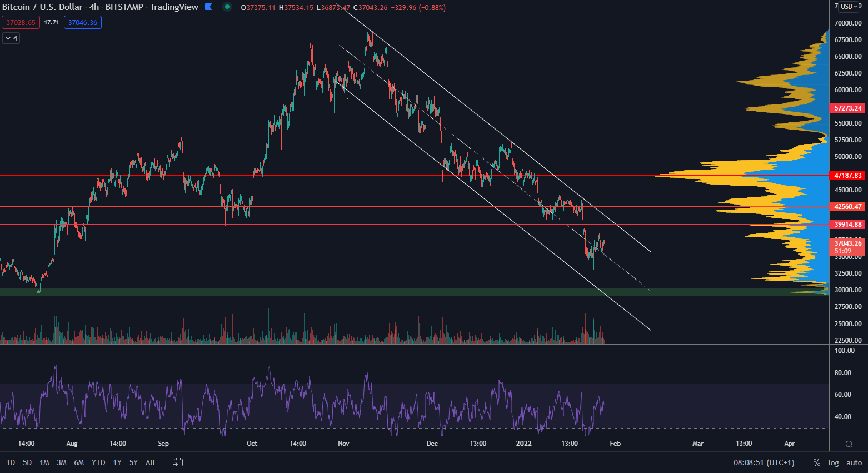Screen dimensions: 868x473
Task: Select the 1D time range
Action: click(11, 462)
